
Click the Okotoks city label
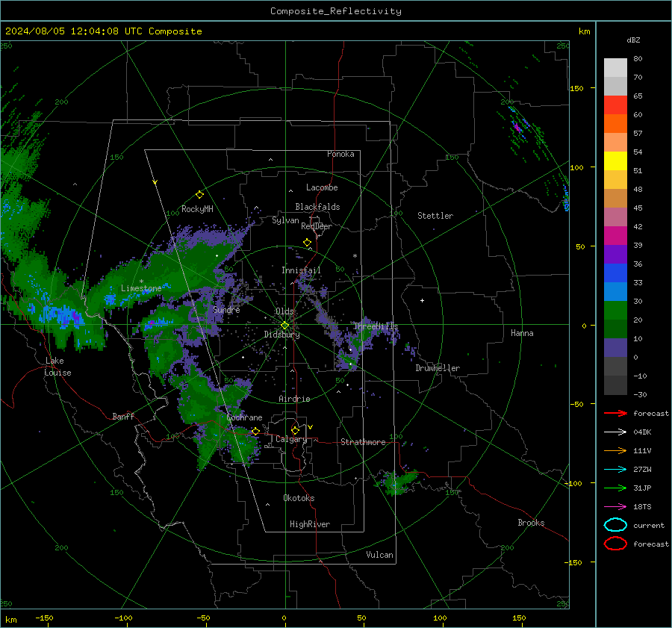(x=299, y=498)
